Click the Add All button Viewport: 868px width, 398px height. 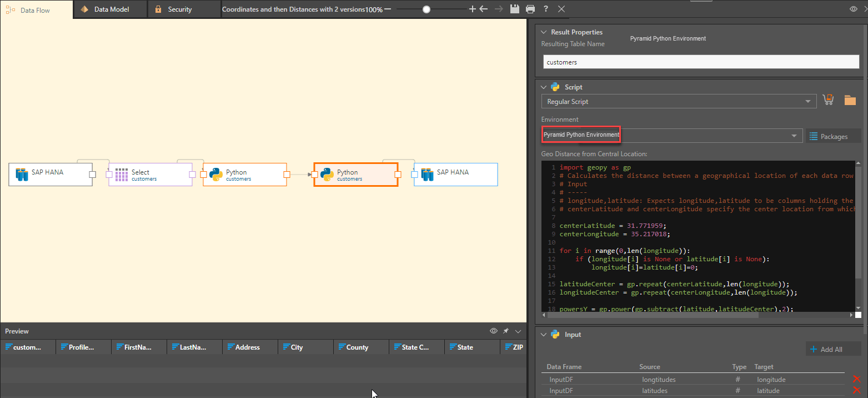(x=833, y=349)
